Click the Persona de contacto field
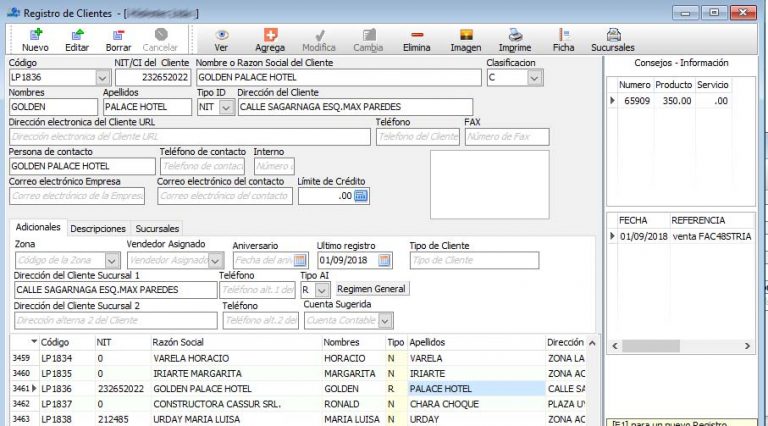Screen dimensions: 768x426 (82, 166)
